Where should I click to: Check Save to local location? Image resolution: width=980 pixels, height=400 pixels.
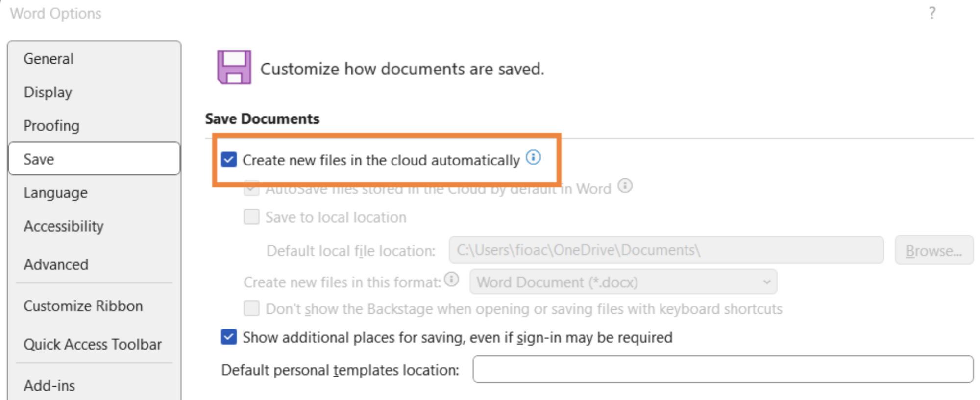point(252,217)
